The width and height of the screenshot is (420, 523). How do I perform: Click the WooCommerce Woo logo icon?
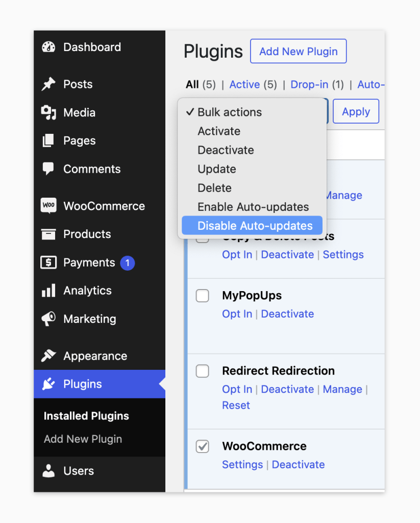[x=48, y=206]
